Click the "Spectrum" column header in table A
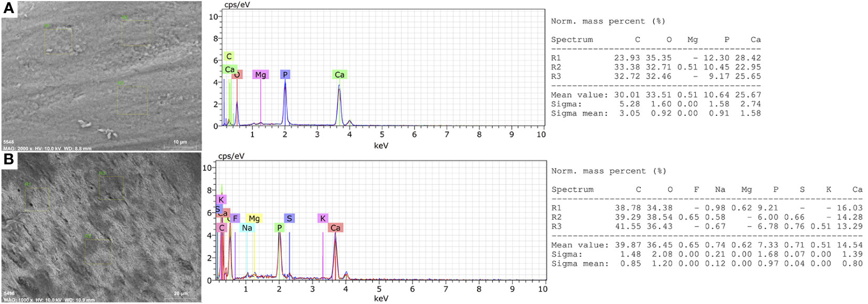Image resolution: width=868 pixels, height=304 pixels. 572,39
